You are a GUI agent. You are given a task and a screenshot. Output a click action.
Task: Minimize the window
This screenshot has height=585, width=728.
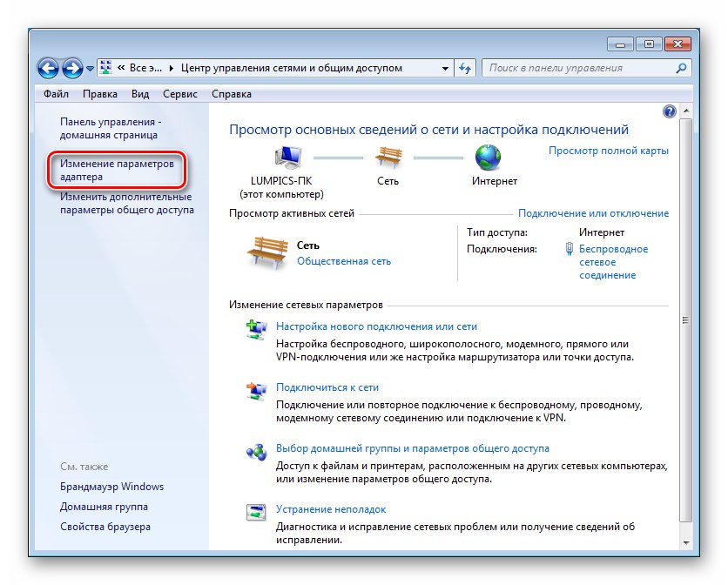click(620, 44)
